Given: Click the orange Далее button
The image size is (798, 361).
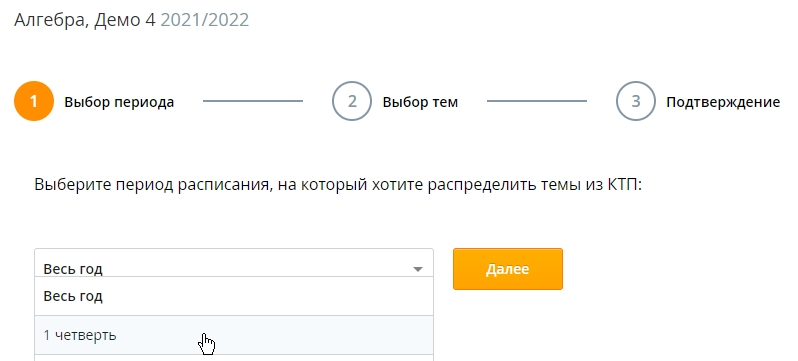Looking at the screenshot, I should point(508,269).
